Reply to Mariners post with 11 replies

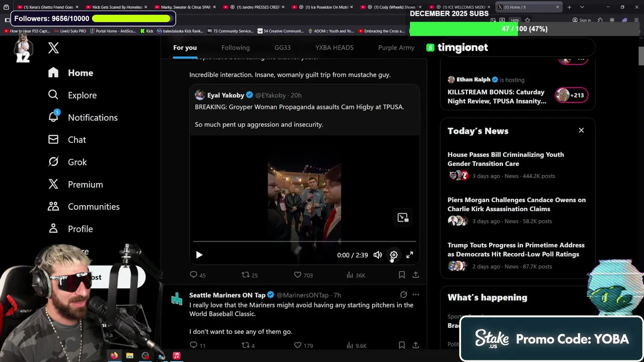pyautogui.click(x=198, y=345)
